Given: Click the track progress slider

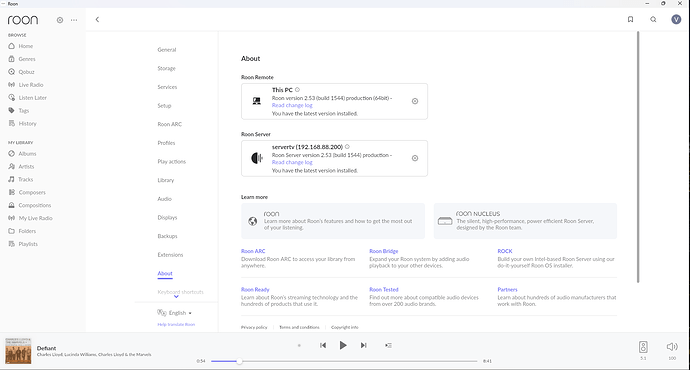Looking at the screenshot, I should (344, 361).
